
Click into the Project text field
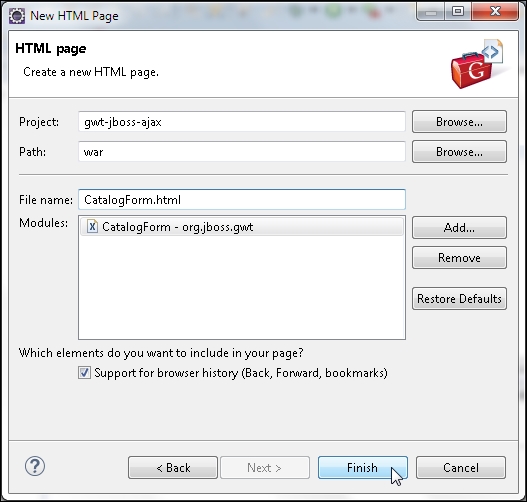[x=242, y=122]
